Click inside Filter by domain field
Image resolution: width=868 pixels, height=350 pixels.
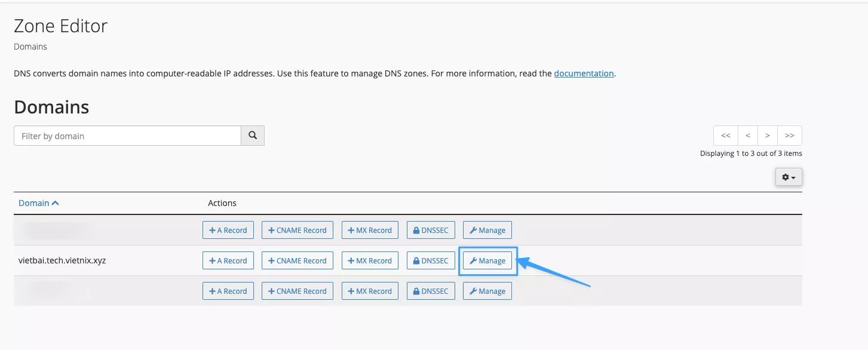coord(127,136)
